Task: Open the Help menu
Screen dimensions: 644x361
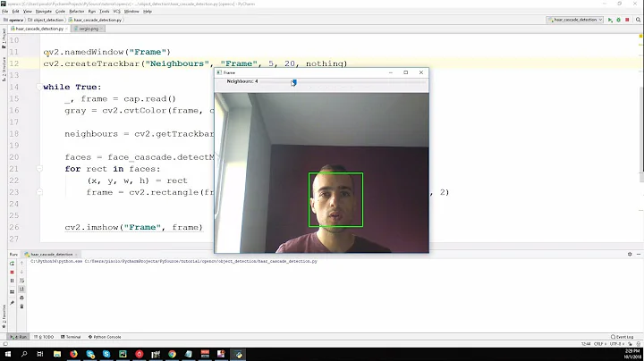Action: click(148, 12)
